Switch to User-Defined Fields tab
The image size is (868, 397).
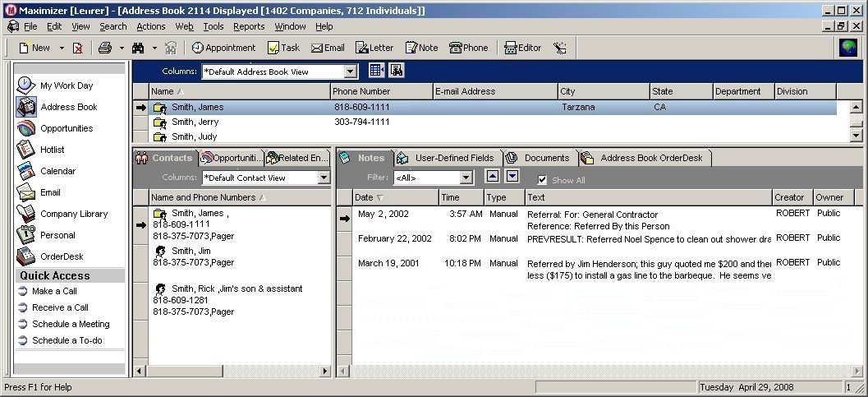tap(448, 158)
